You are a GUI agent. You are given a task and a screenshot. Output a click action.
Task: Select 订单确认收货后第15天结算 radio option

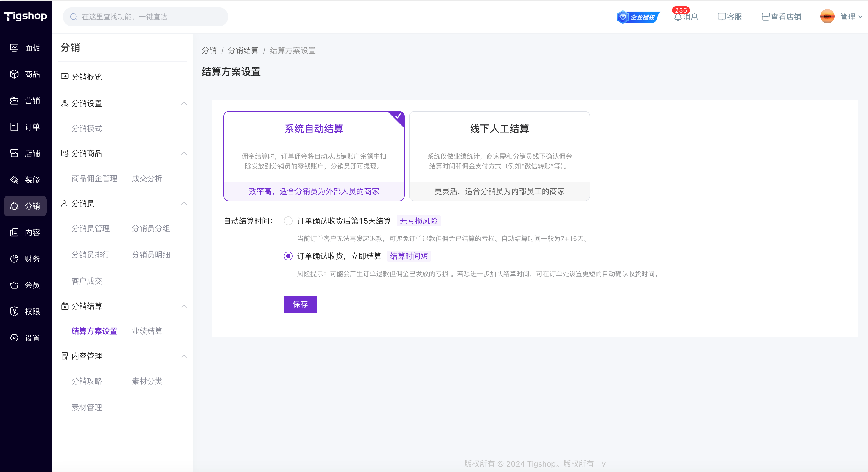288,221
